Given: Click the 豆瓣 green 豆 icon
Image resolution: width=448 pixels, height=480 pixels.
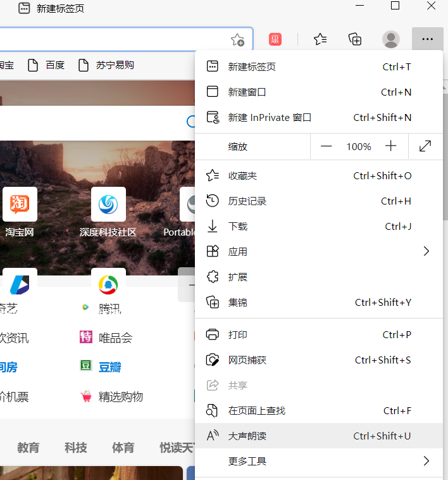Looking at the screenshot, I should [x=85, y=365].
